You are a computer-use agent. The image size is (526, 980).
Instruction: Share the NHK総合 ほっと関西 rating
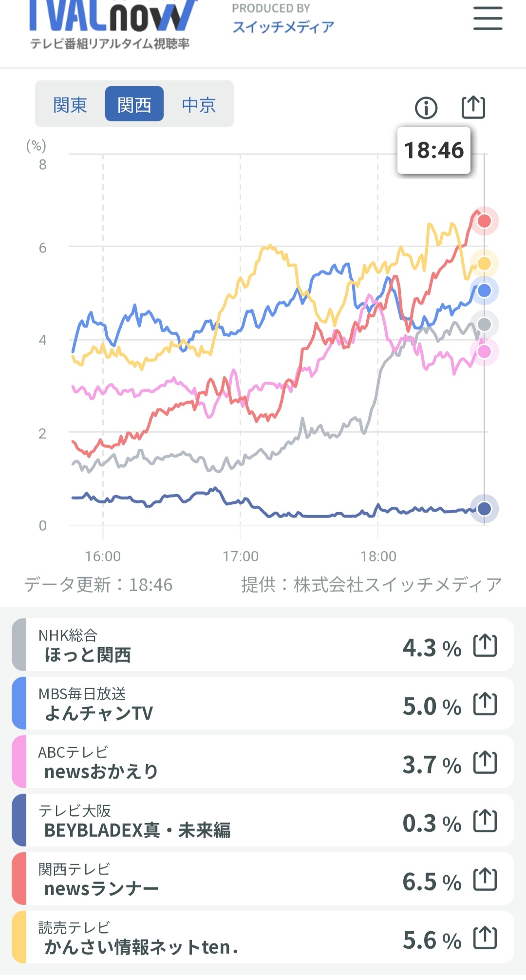point(485,645)
